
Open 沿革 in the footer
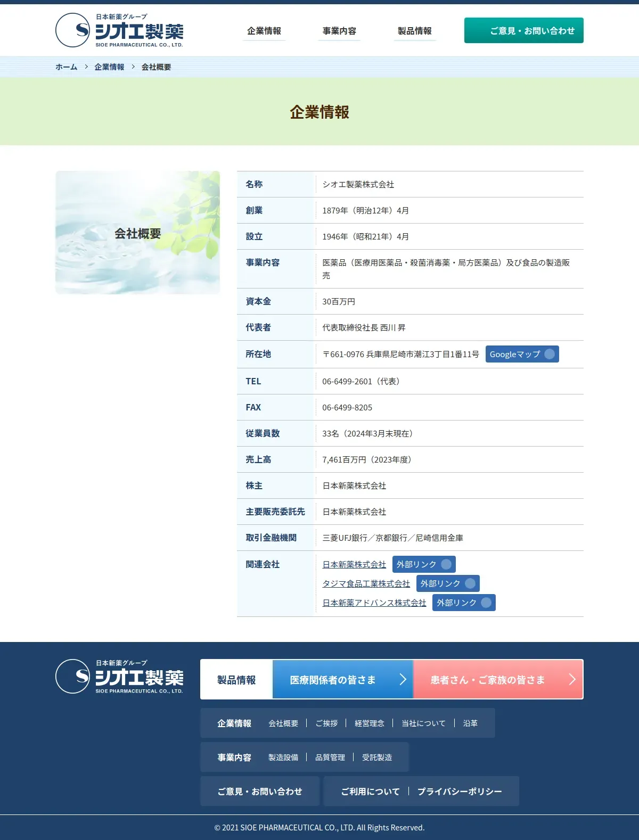[470, 723]
